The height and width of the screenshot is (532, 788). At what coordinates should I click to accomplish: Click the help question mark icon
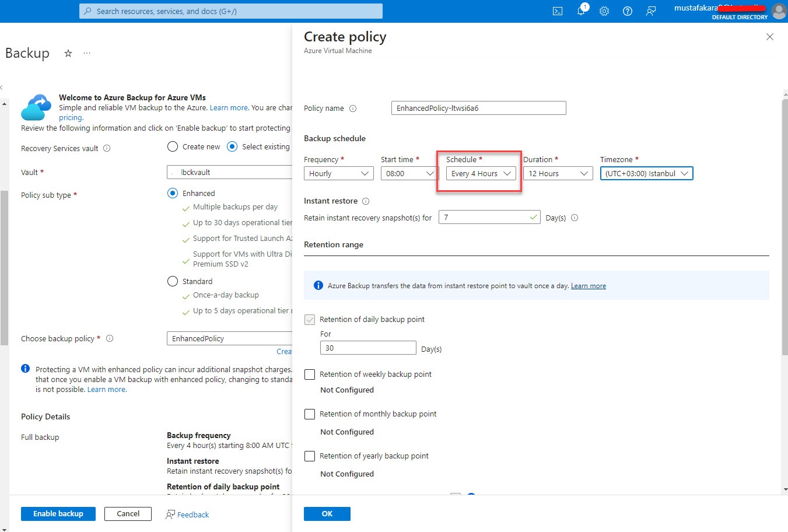(x=628, y=11)
